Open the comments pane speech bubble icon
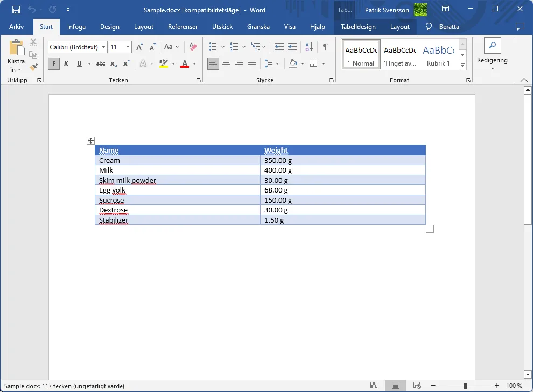The height and width of the screenshot is (392, 533). 520,26
